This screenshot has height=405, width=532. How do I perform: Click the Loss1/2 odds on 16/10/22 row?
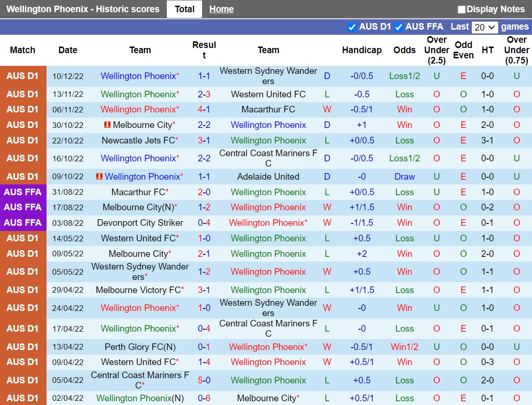(x=405, y=158)
